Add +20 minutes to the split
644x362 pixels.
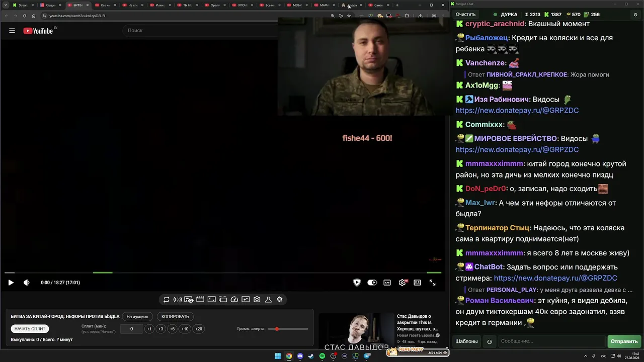tap(198, 329)
